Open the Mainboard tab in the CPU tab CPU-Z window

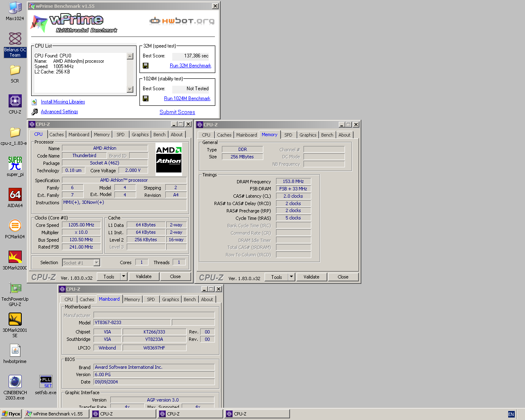79,135
